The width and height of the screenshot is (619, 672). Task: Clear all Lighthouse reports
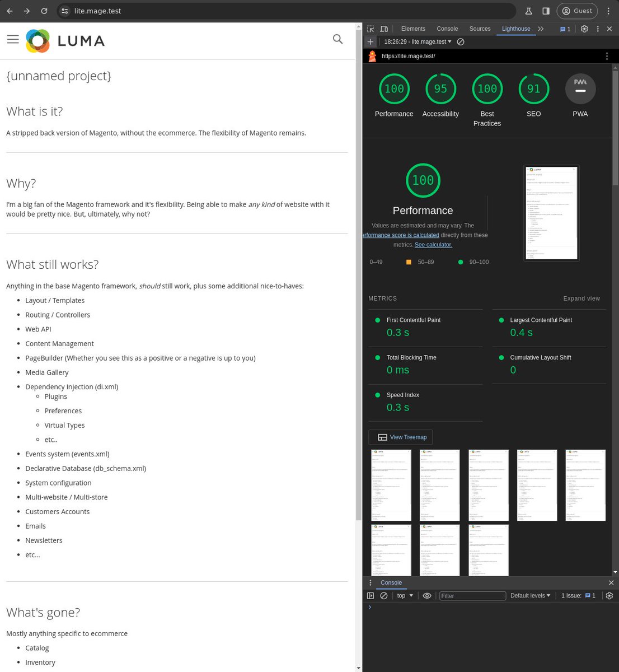coord(461,41)
